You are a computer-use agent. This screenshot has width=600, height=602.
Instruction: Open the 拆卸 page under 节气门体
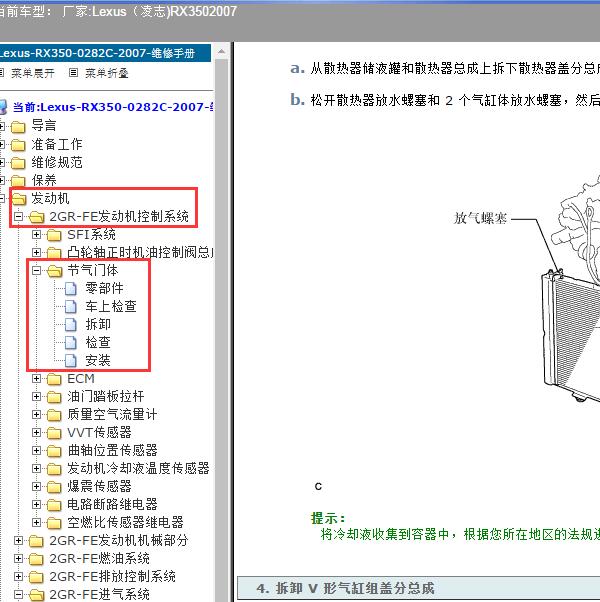pos(98,324)
